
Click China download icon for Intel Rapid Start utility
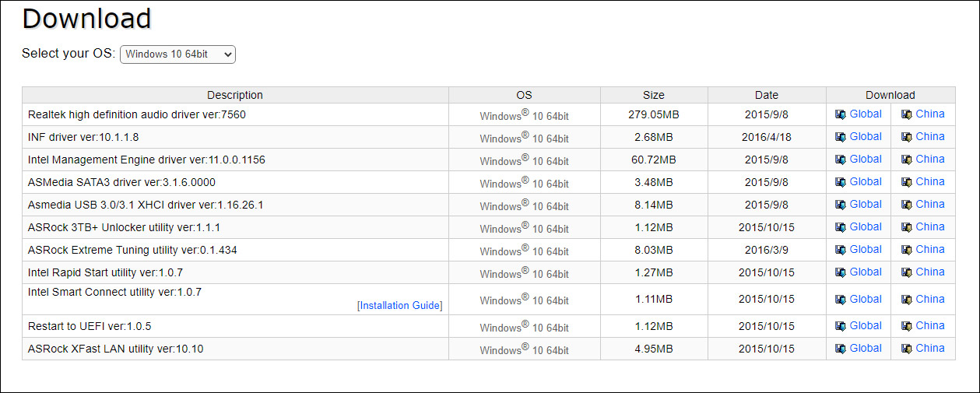[x=906, y=272]
